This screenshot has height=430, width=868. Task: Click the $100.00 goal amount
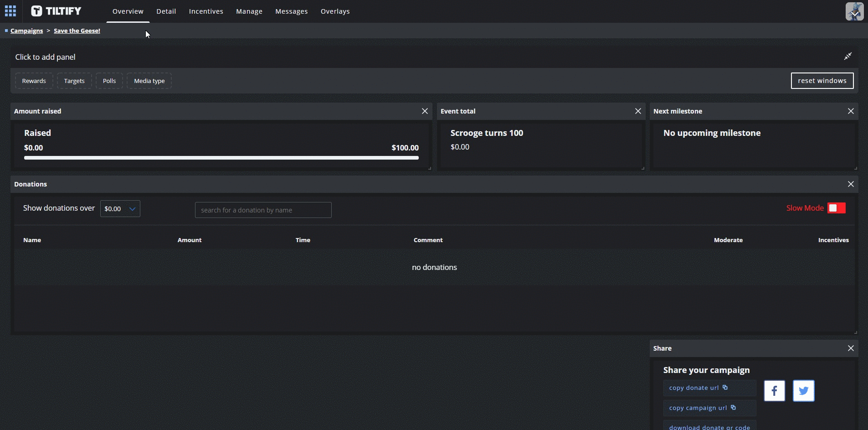(405, 148)
